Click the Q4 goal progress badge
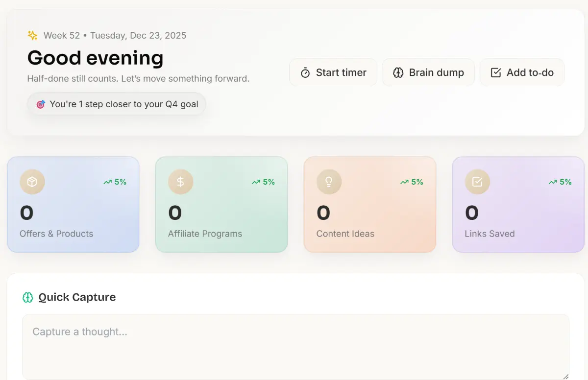The image size is (588, 380). (116, 104)
